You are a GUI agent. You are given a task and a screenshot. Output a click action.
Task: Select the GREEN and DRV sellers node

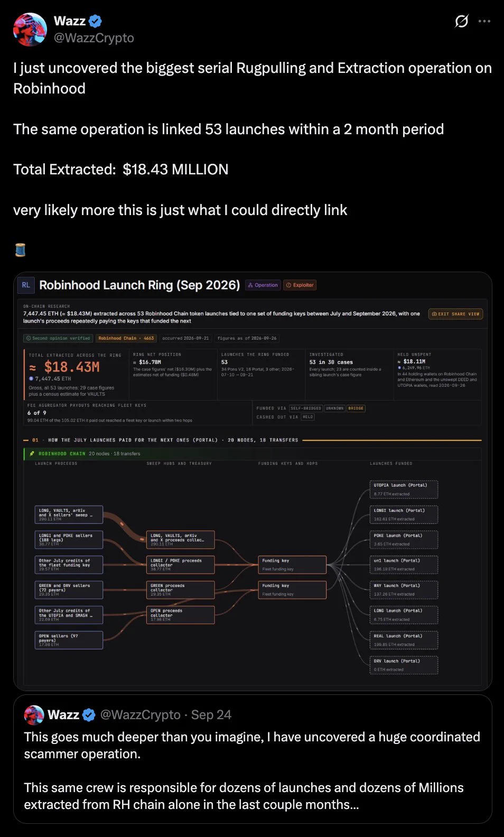click(69, 590)
